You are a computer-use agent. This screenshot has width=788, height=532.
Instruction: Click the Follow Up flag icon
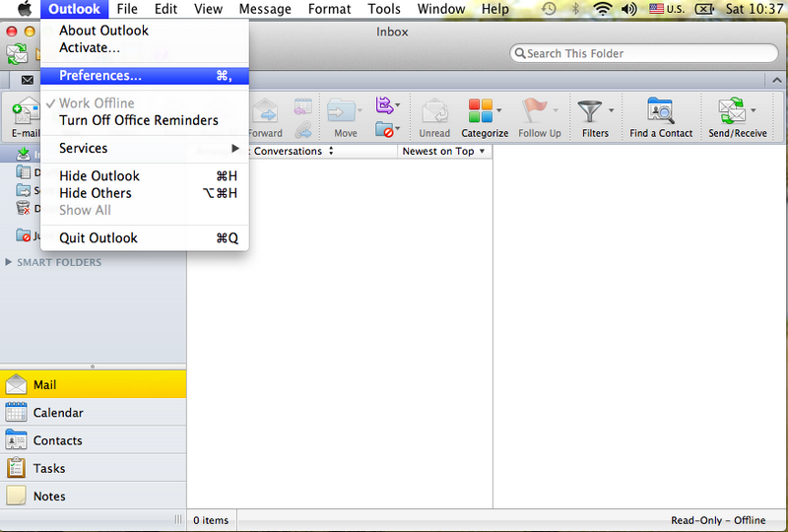click(534, 110)
